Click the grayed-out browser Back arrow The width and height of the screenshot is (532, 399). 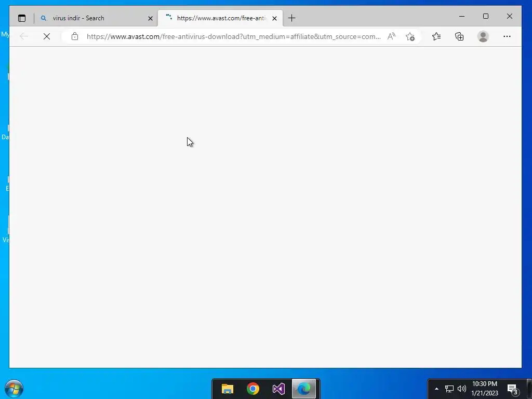pyautogui.click(x=24, y=36)
